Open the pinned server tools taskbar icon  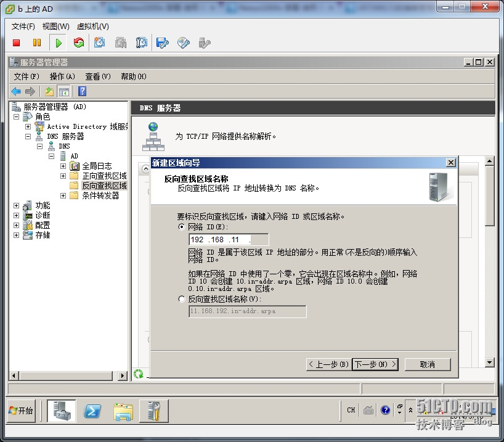(153, 411)
